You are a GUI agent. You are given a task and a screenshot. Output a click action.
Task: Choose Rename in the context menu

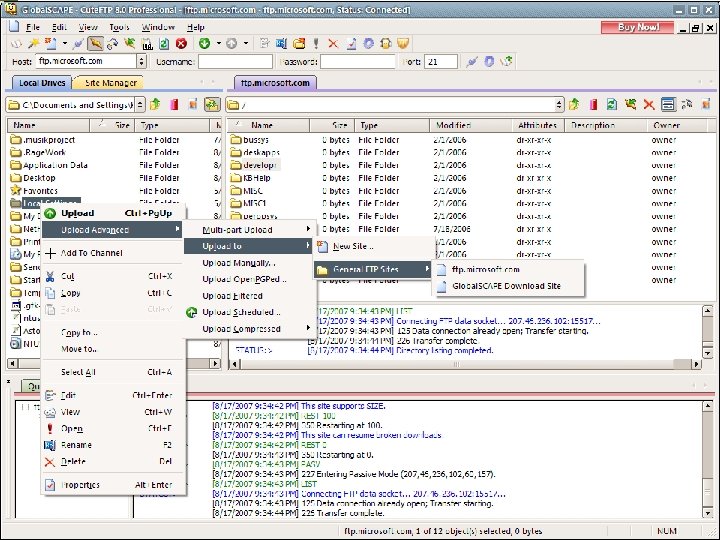coord(113,444)
